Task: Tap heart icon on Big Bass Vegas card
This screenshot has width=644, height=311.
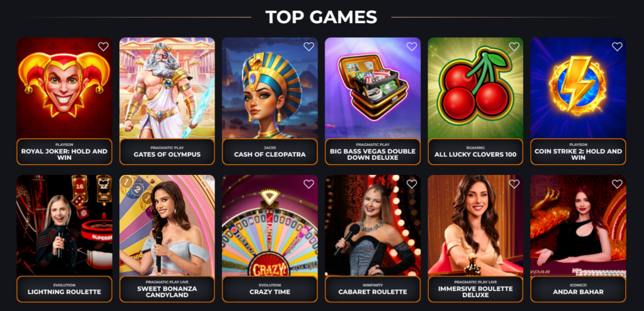Action: (x=411, y=47)
